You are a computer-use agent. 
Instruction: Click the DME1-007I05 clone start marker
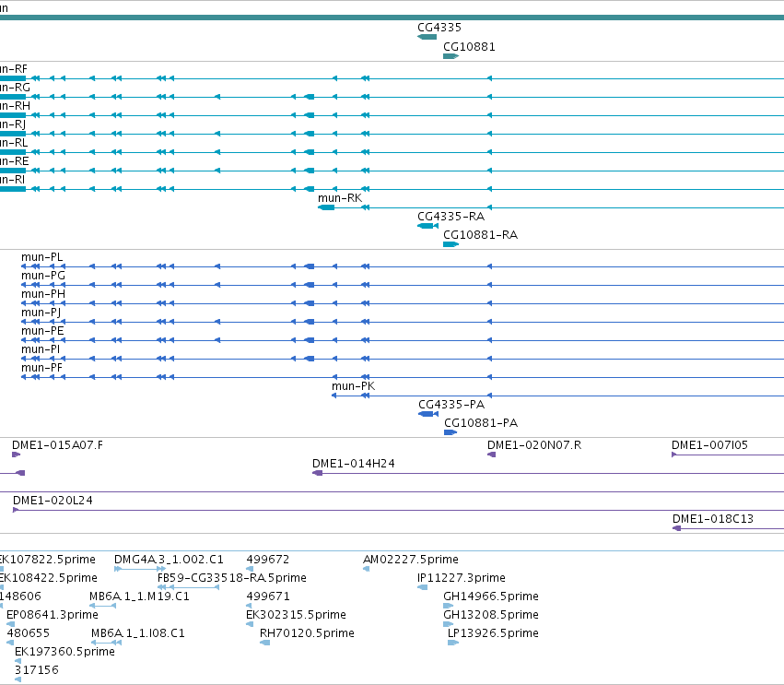point(674,455)
